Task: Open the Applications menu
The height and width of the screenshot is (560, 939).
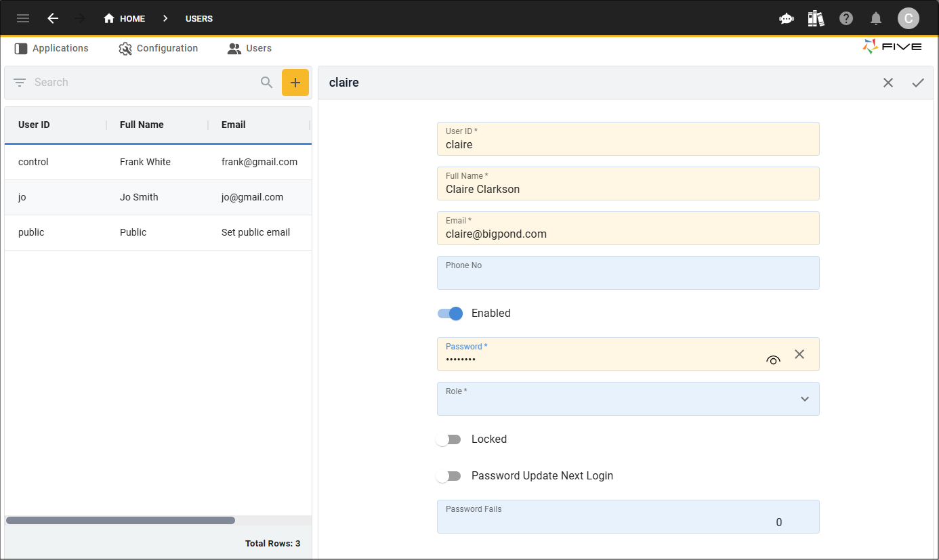Action: (x=51, y=48)
